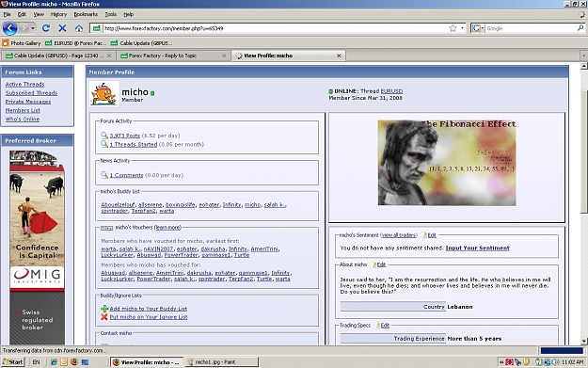Click green plus icon for buddy list
Screen dimensions: 588x368
104,309
